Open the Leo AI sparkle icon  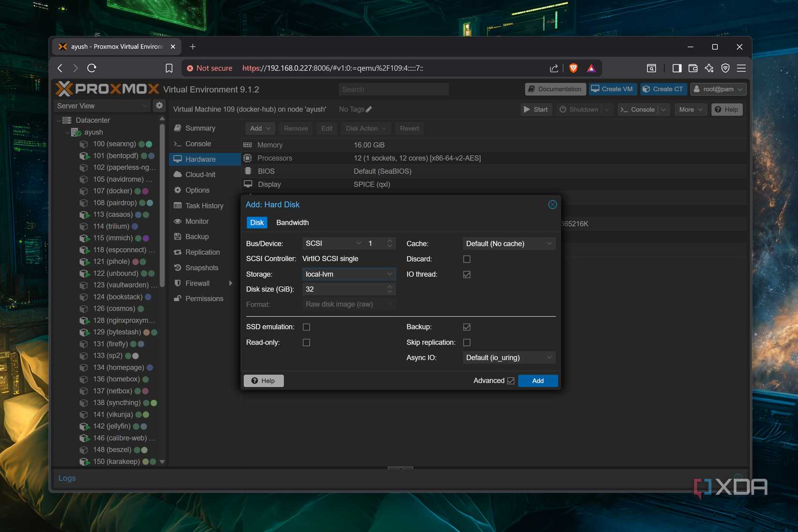(709, 68)
